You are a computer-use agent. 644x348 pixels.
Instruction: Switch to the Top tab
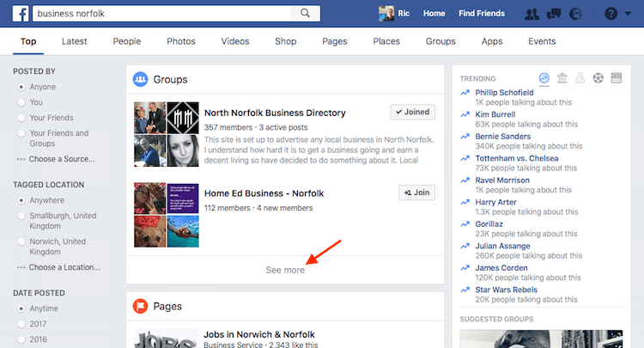(x=28, y=41)
